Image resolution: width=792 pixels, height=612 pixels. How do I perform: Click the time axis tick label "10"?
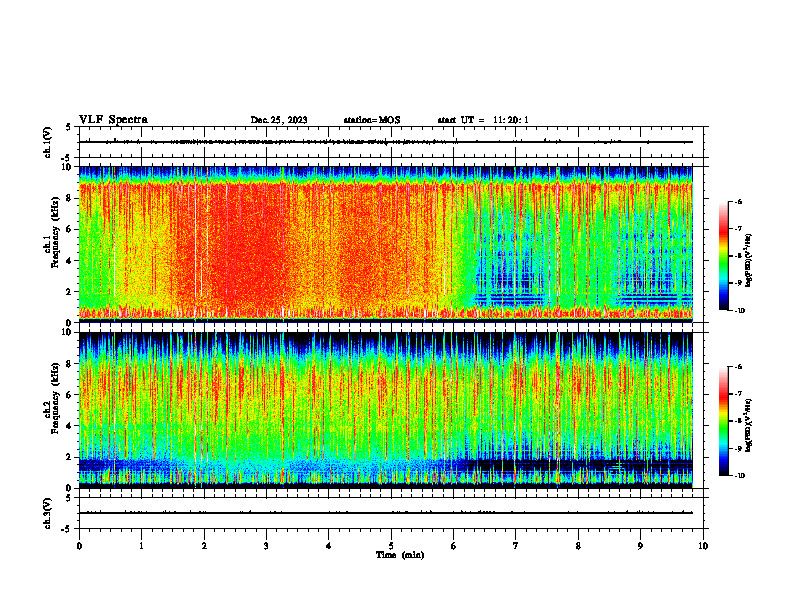(703, 546)
